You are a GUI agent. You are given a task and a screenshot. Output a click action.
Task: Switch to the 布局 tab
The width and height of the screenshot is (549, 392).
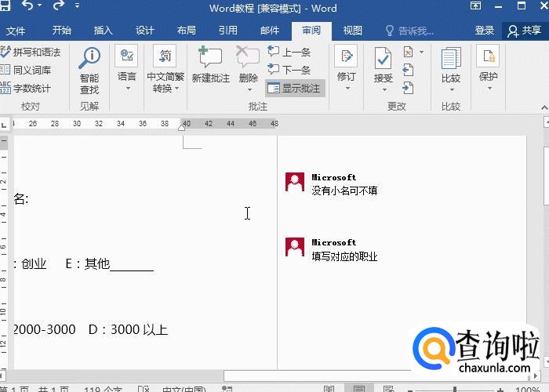[x=187, y=31]
